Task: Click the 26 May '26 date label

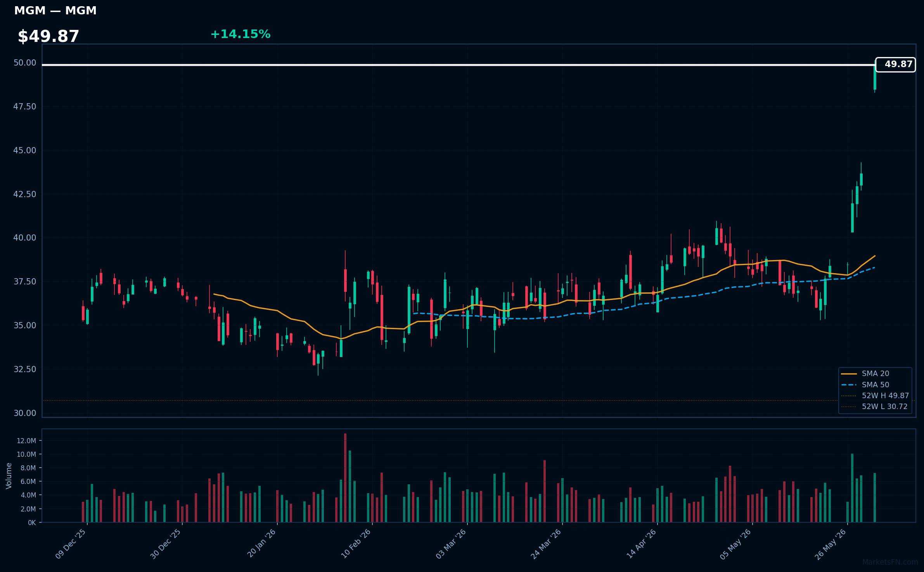Action: (x=831, y=544)
